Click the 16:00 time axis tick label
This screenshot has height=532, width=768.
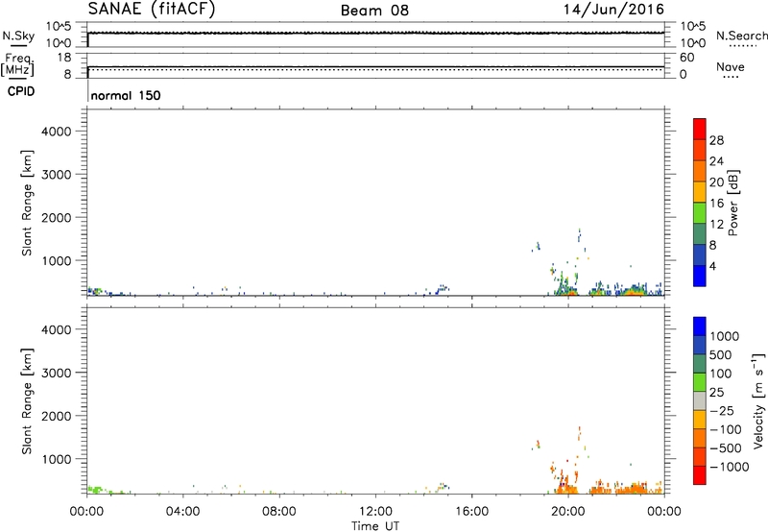471,512
